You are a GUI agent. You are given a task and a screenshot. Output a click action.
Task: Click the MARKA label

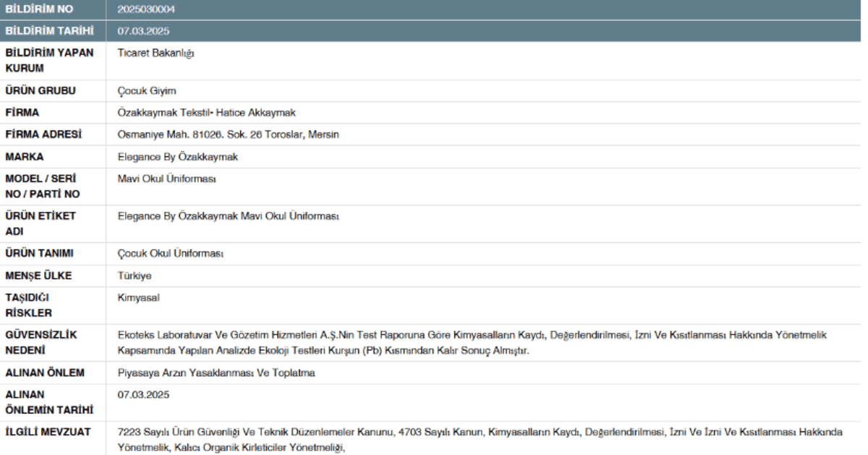(25, 157)
